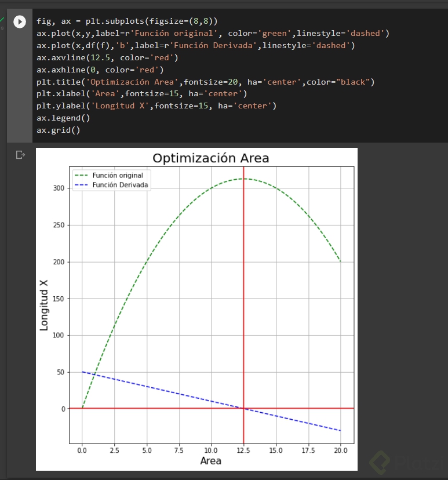This screenshot has width=448, height=480.
Task: Open the output options icon beside the plot
Action: coord(20,155)
